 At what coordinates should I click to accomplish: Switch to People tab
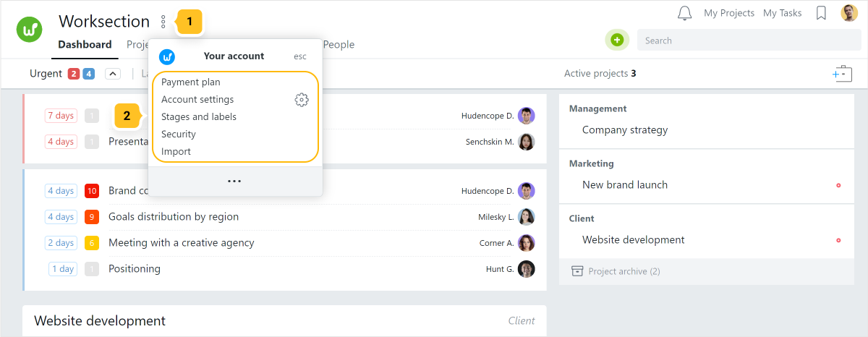(339, 45)
